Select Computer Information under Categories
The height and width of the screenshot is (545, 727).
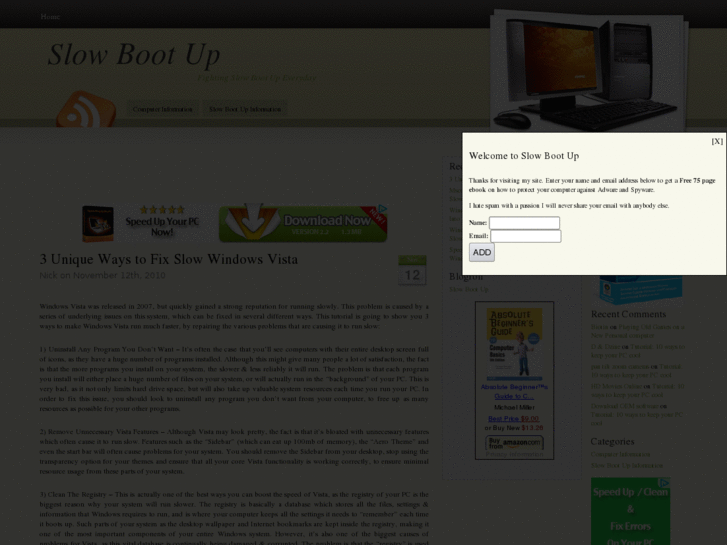pos(620,454)
